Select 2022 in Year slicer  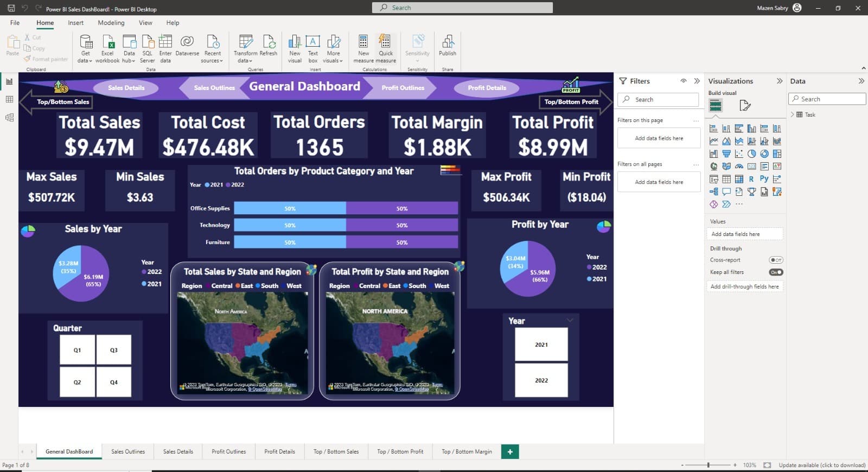point(541,380)
